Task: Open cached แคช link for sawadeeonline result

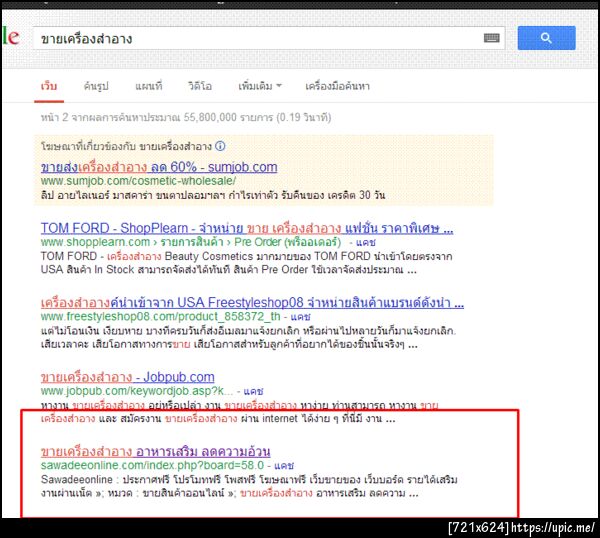Action: coord(284,465)
